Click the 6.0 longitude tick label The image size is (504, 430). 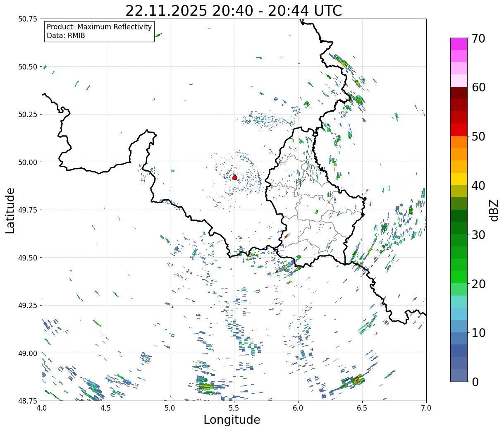point(298,408)
